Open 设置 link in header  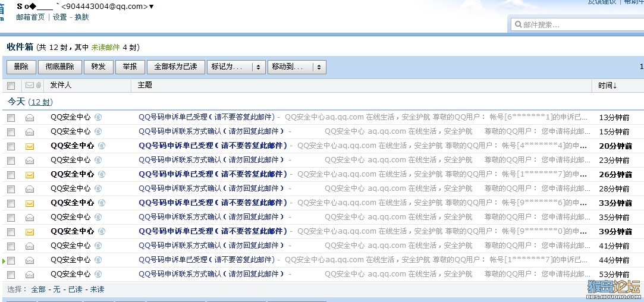click(x=60, y=17)
